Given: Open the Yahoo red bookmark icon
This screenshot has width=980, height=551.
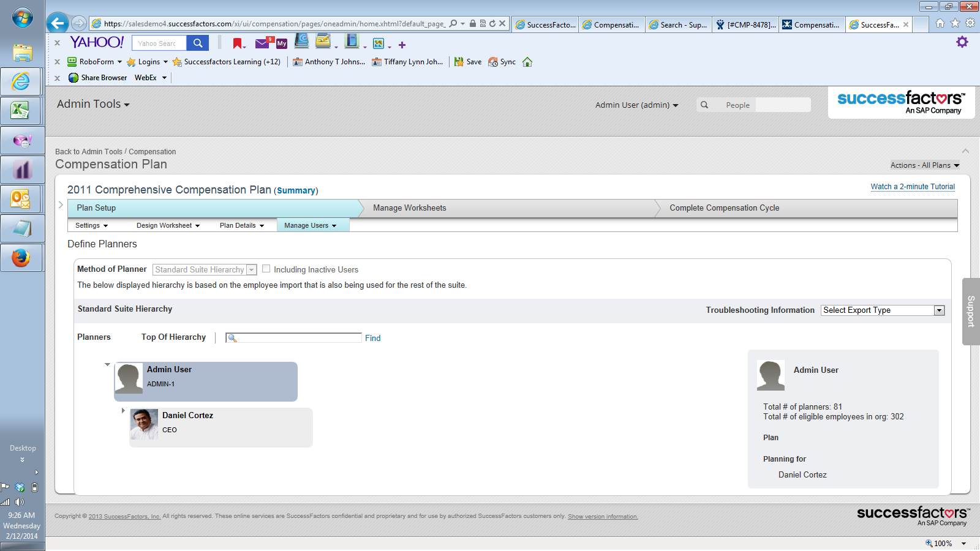Looking at the screenshot, I should coord(238,43).
